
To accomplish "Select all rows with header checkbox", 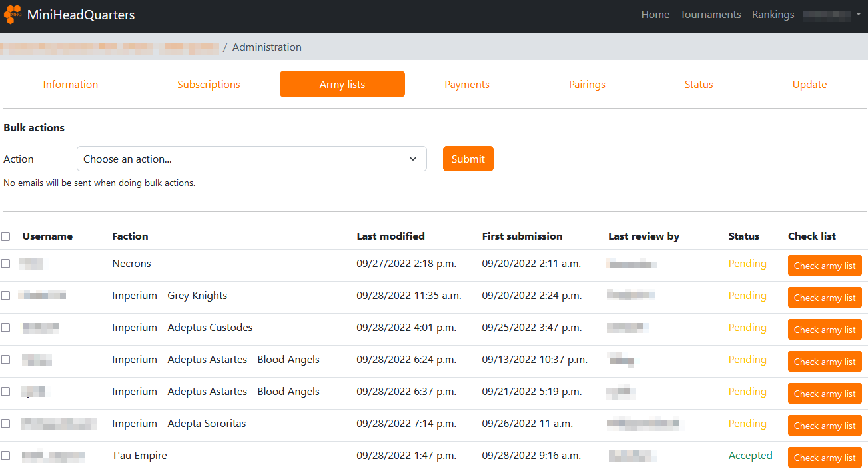I will pyautogui.click(x=5, y=236).
